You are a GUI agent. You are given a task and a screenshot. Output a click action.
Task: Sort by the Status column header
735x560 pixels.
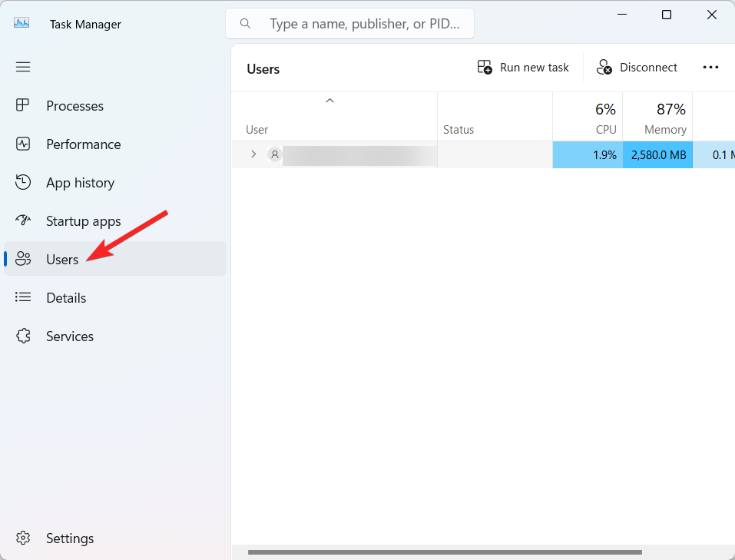tap(495, 117)
